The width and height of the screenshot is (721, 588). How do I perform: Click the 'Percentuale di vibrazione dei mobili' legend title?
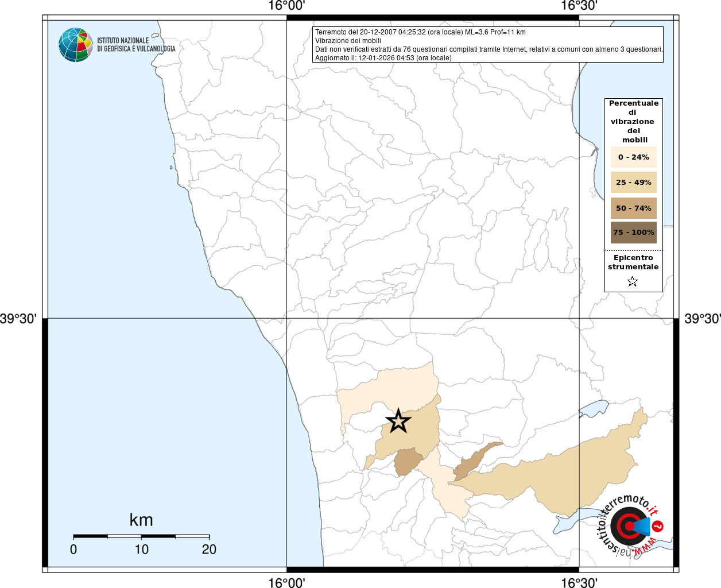click(x=634, y=122)
